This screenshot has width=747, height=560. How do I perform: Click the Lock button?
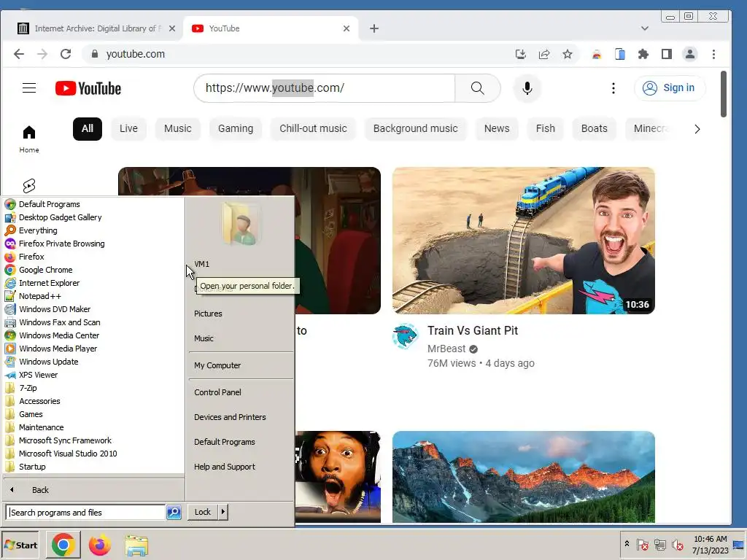pos(203,512)
